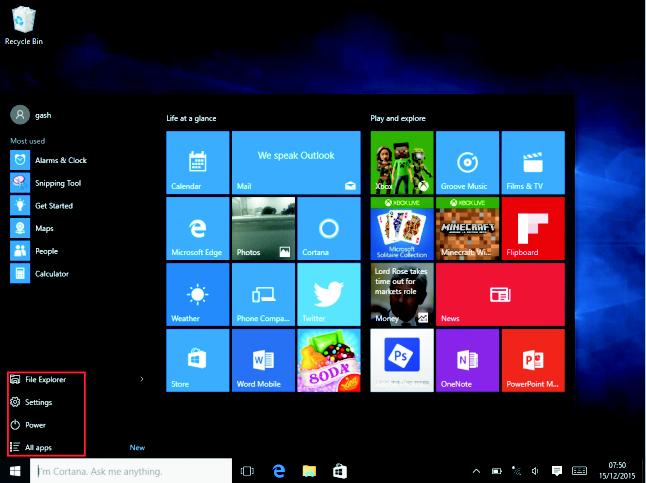Click the Windows Start button
The height and width of the screenshot is (483, 646).
15,471
